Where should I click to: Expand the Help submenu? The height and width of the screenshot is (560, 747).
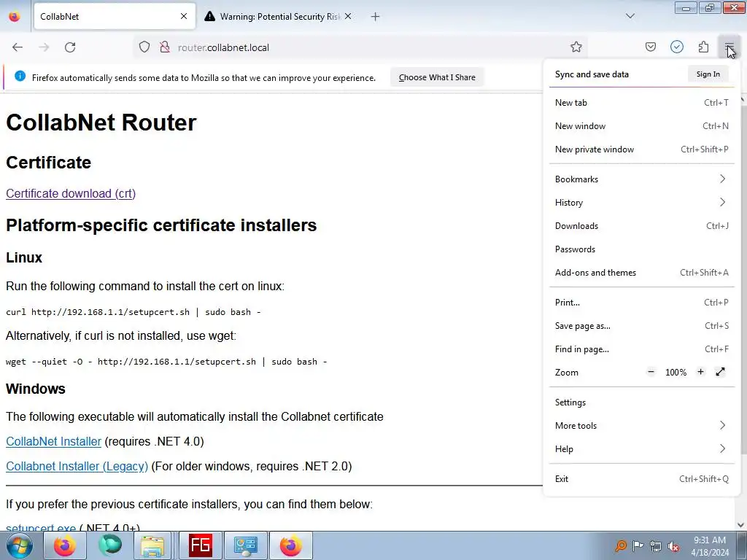[x=641, y=449]
